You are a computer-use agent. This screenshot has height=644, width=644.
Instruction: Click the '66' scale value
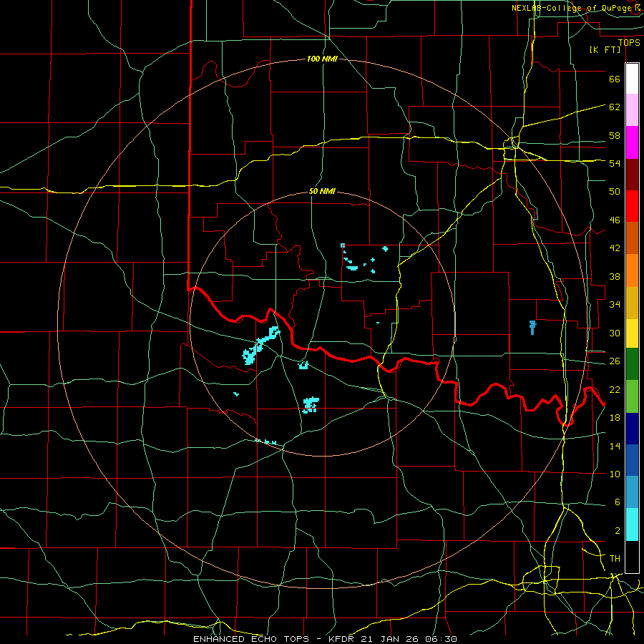click(615, 79)
